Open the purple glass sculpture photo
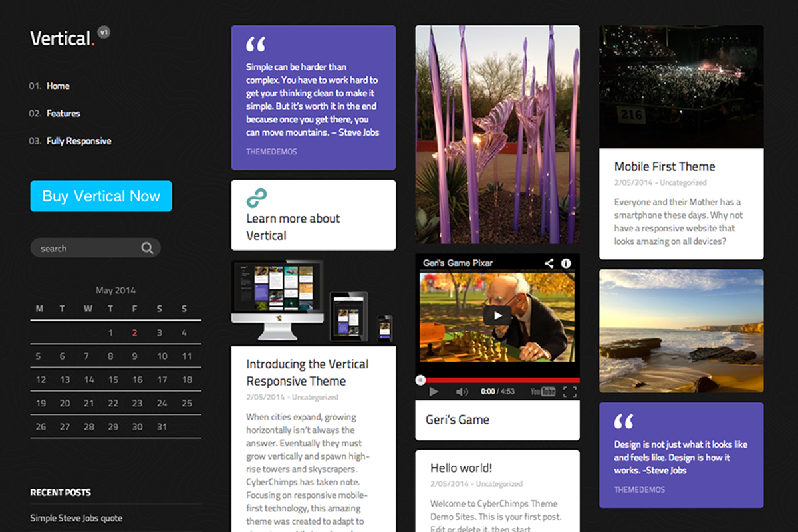 [497, 134]
